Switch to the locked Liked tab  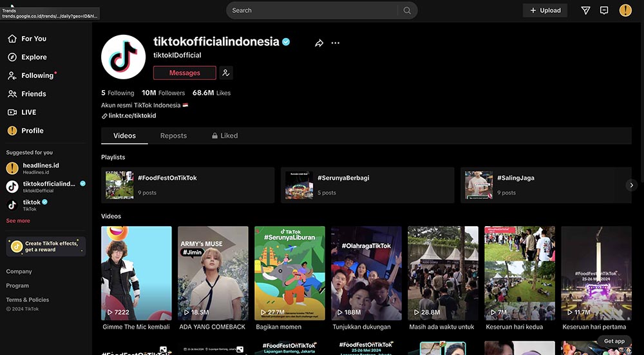tap(225, 135)
